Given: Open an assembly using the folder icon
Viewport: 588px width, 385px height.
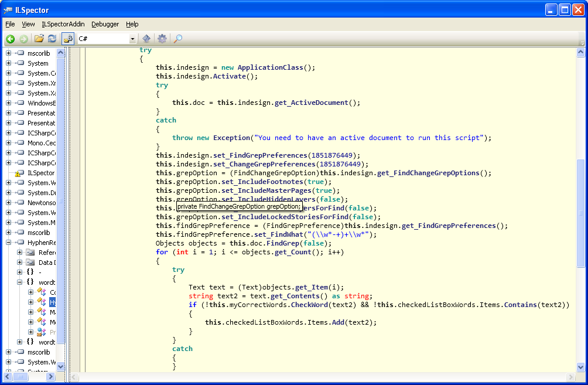Looking at the screenshot, I should click(x=39, y=39).
